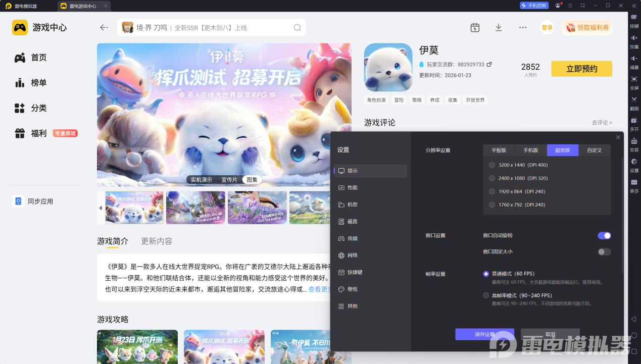Viewport: 641px width, 364px height.
Task: Copy the player group number 882929733
Action: point(489,65)
